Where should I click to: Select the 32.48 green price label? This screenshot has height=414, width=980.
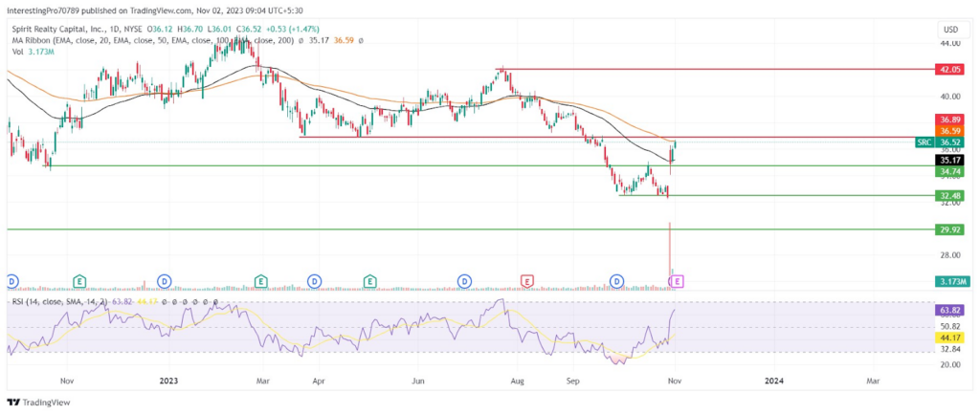tap(950, 195)
